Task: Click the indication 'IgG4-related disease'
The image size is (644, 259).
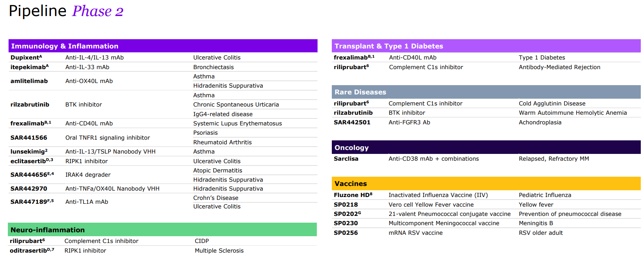Action: click(x=223, y=114)
